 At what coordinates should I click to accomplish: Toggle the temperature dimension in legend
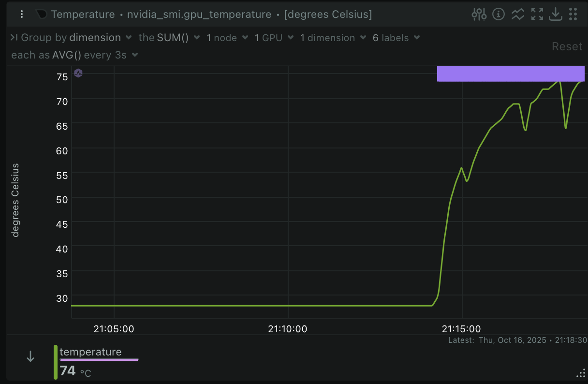pos(90,352)
